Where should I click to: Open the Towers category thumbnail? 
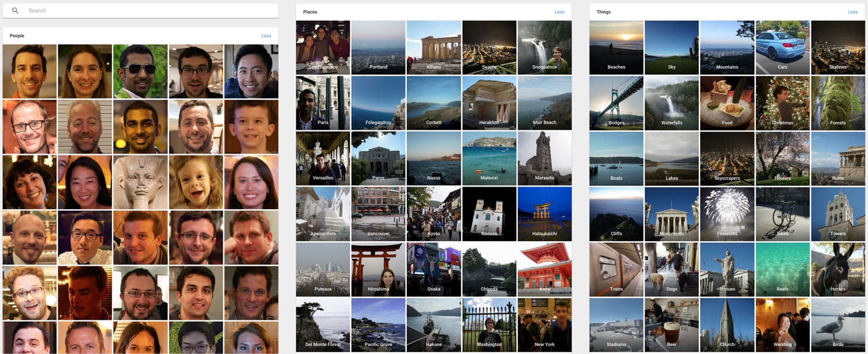click(x=838, y=214)
